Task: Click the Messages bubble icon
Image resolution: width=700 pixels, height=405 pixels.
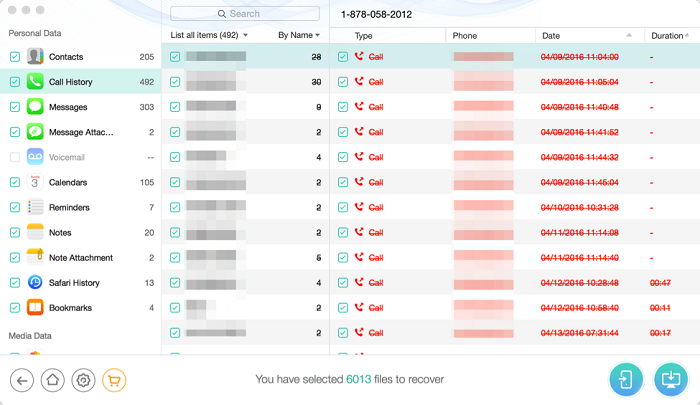Action: (x=35, y=107)
